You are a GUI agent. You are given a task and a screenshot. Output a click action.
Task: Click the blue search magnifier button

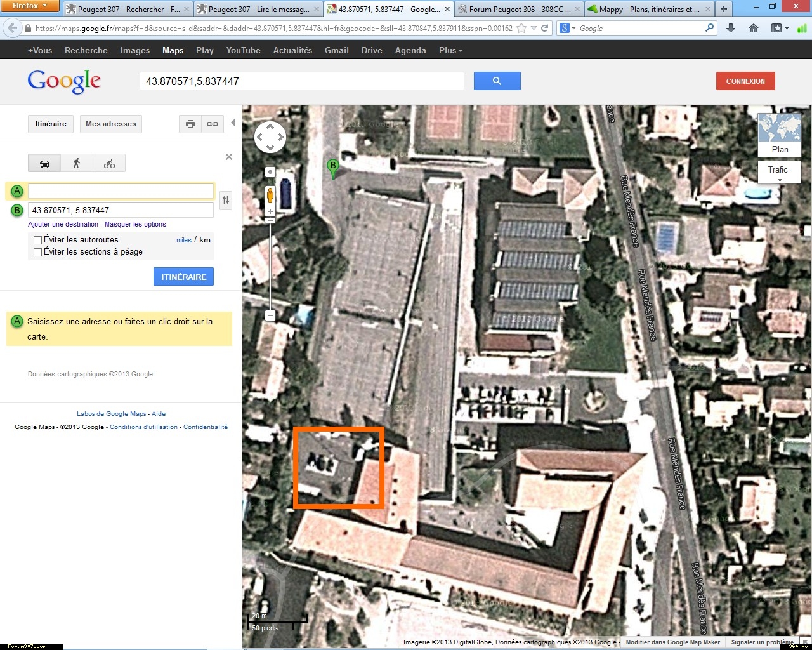[497, 81]
